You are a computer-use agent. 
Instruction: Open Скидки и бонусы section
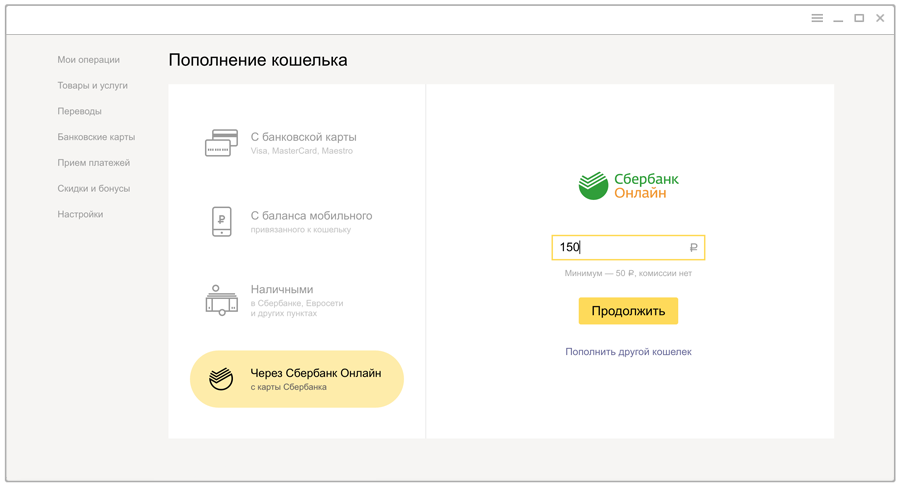94,189
